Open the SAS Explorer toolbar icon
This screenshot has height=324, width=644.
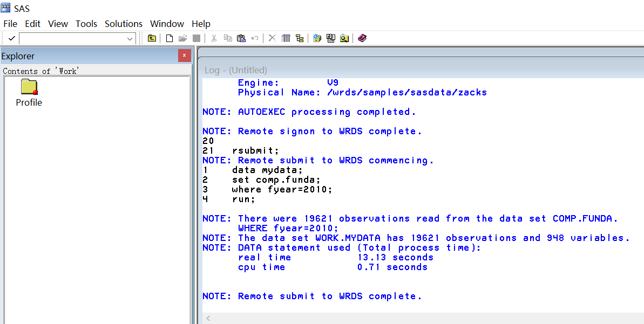click(330, 38)
